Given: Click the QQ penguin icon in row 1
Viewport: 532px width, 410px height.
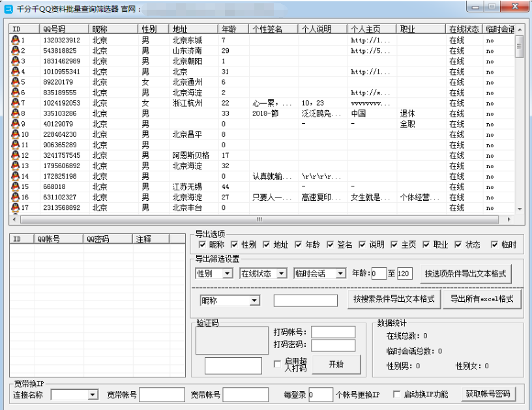Looking at the screenshot, I should [x=15, y=40].
